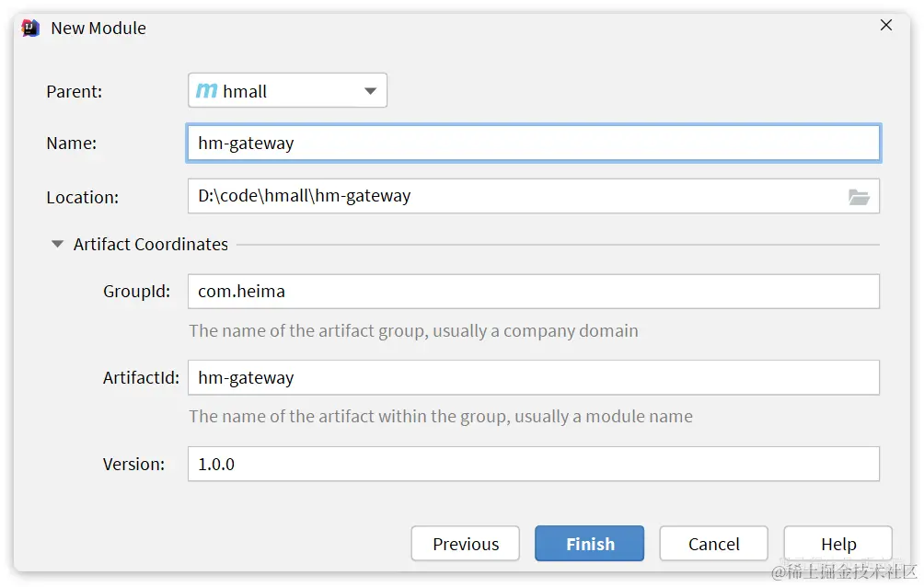Click the hint 'usually a module name'

pos(604,417)
